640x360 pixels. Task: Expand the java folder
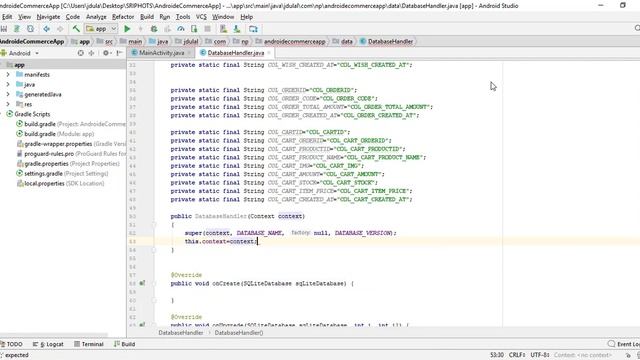[8, 84]
